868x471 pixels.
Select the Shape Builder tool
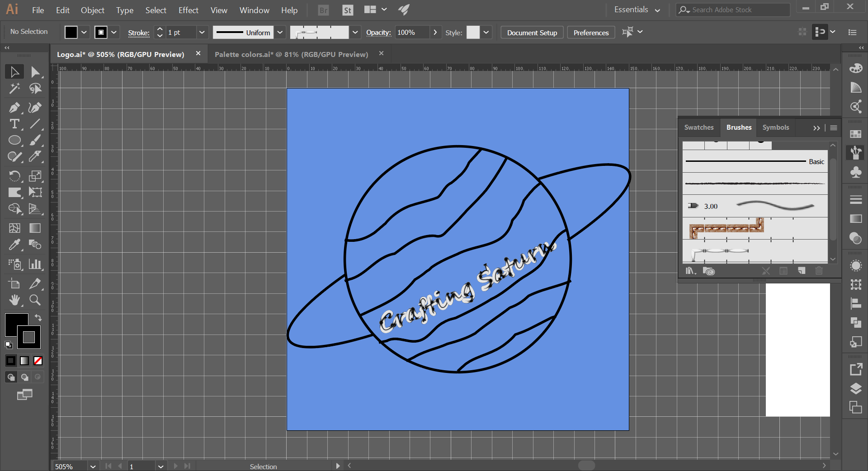pyautogui.click(x=14, y=208)
